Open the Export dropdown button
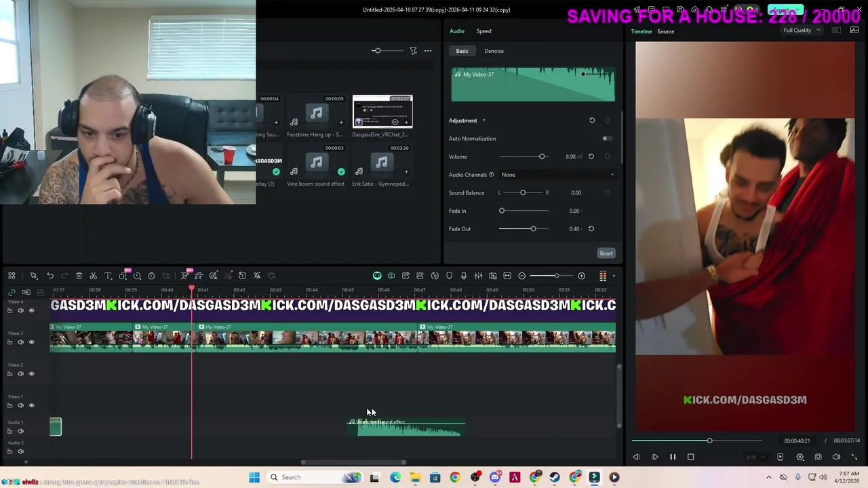868x488 pixels. pos(785,10)
